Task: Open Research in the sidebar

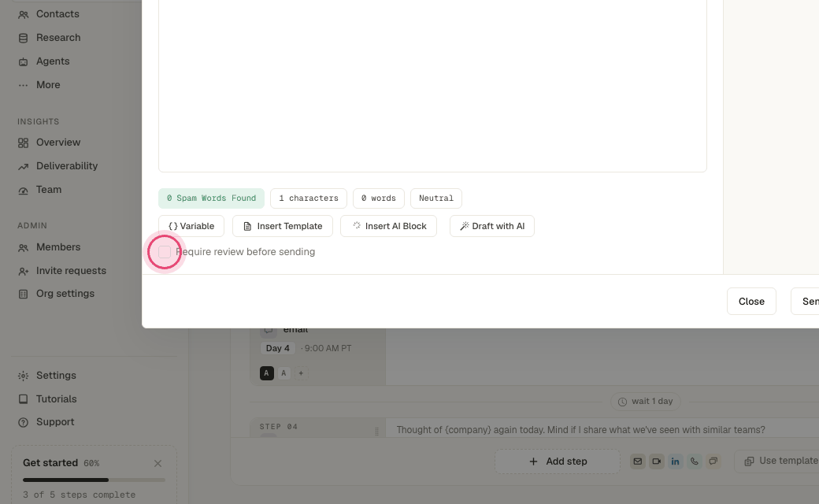Action: point(58,38)
